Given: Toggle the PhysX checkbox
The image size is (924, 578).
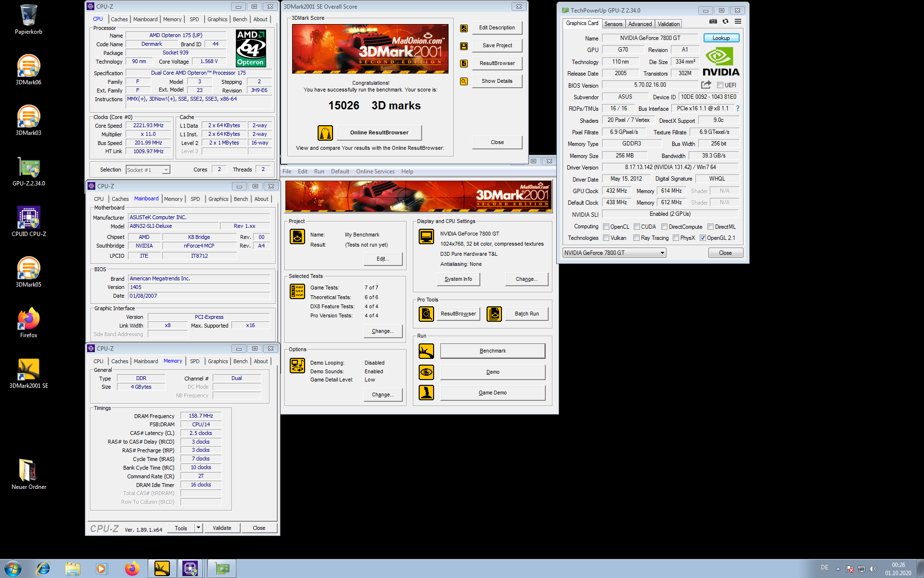Looking at the screenshot, I should coord(676,238).
